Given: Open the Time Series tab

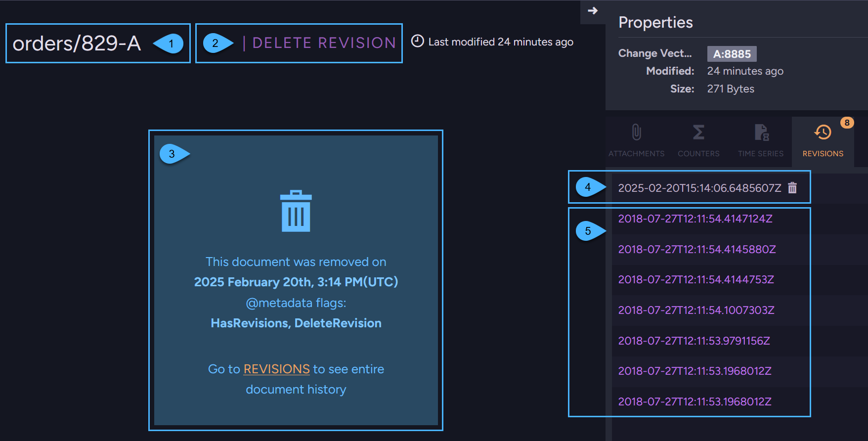Looking at the screenshot, I should point(761,141).
